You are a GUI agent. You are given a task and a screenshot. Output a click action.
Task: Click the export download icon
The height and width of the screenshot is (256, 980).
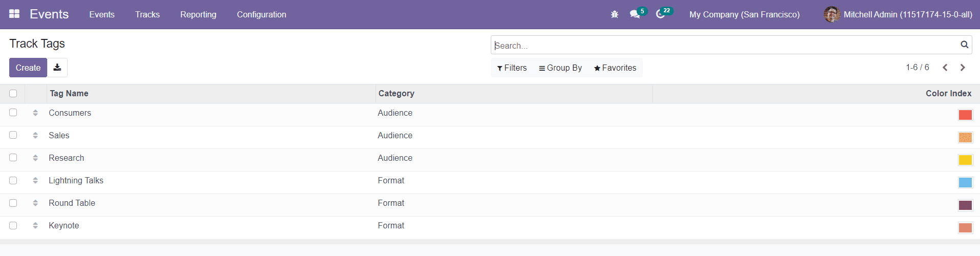pos(57,68)
